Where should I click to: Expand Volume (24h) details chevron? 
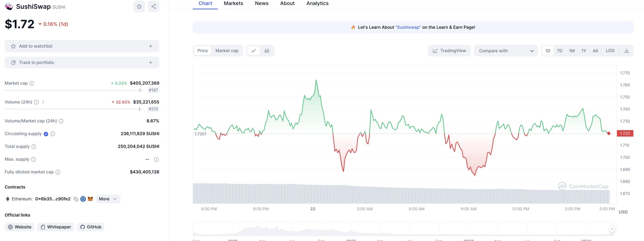[x=43, y=102]
